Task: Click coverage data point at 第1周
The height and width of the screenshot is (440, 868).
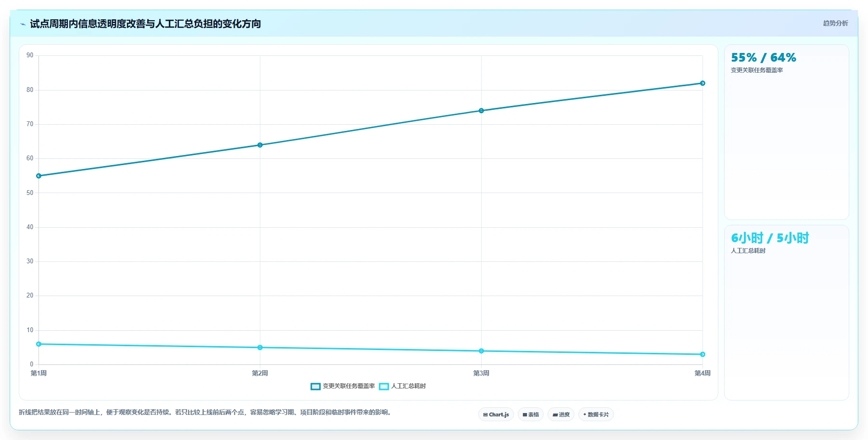Action: pyautogui.click(x=39, y=176)
